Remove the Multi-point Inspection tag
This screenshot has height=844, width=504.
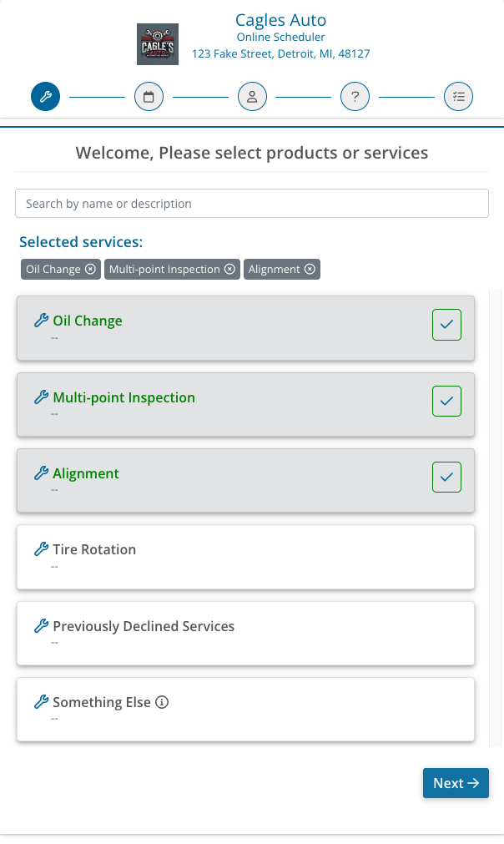pos(229,270)
